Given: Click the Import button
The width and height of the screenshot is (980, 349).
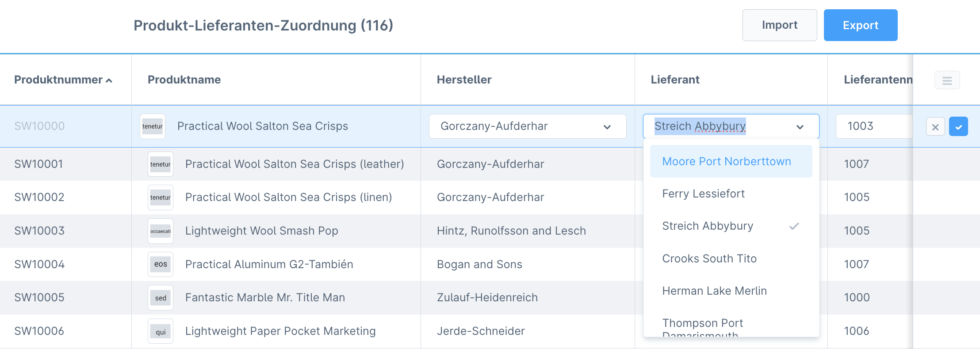Looking at the screenshot, I should pyautogui.click(x=779, y=25).
